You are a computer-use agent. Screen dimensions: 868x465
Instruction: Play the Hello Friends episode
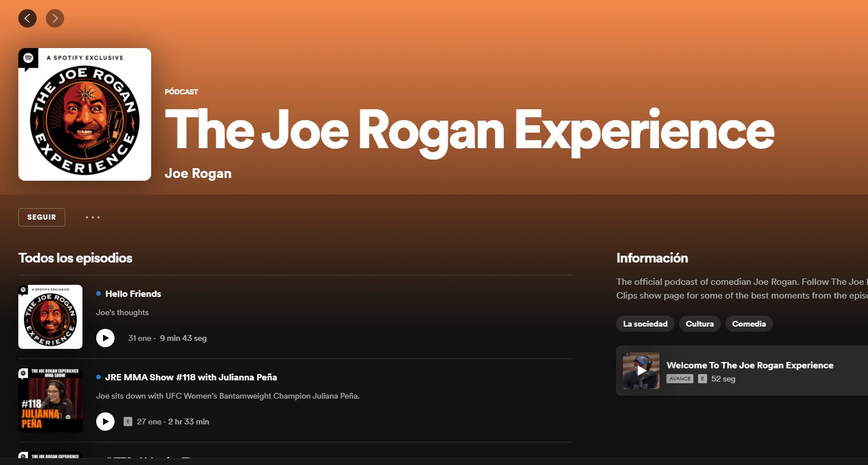[105, 338]
